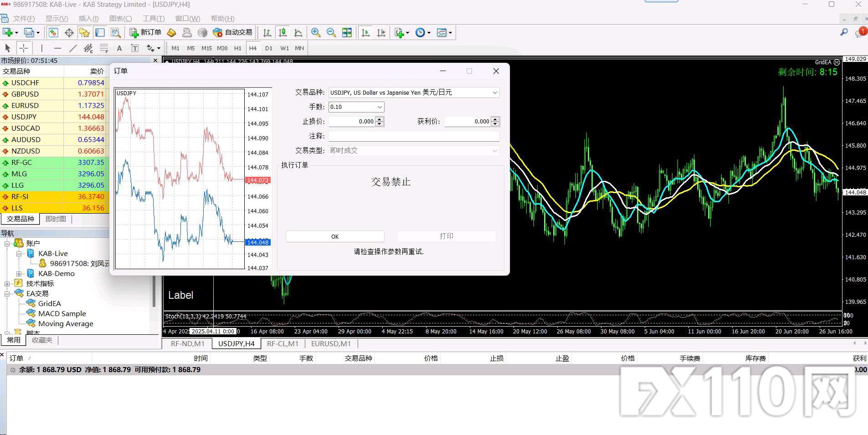Select the Equidistant Channel tool
This screenshot has width=868, height=435.
pos(88,48)
